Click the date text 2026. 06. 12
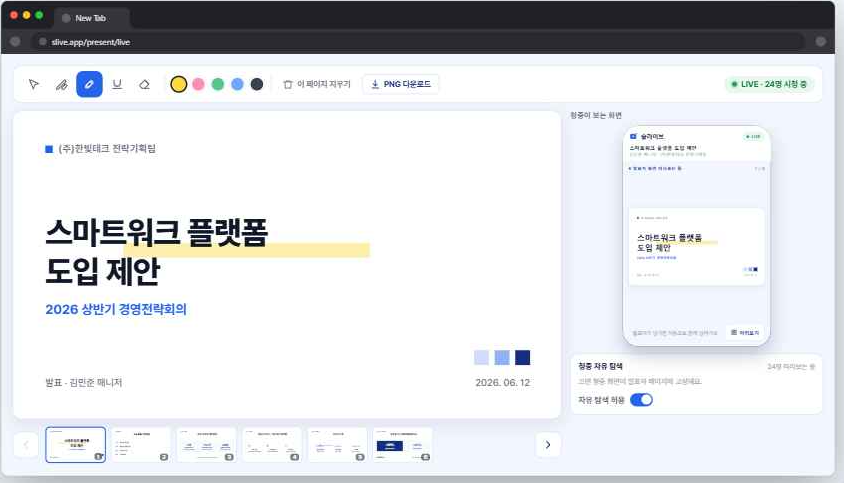 [x=503, y=383]
